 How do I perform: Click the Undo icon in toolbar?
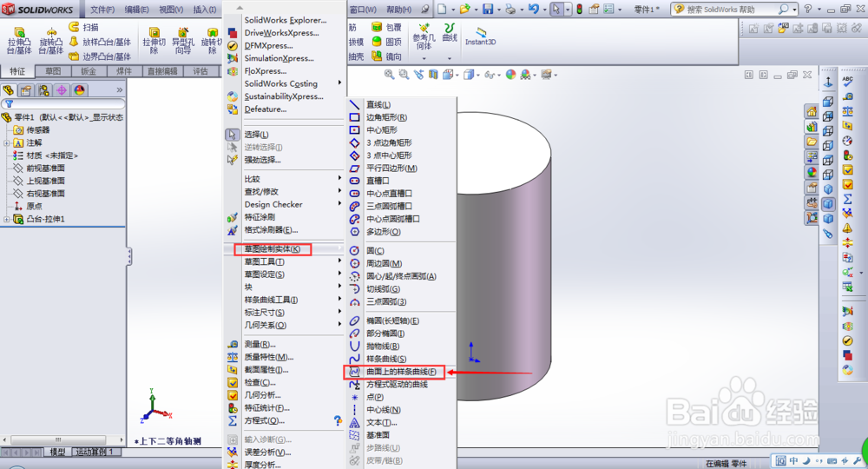[x=533, y=9]
